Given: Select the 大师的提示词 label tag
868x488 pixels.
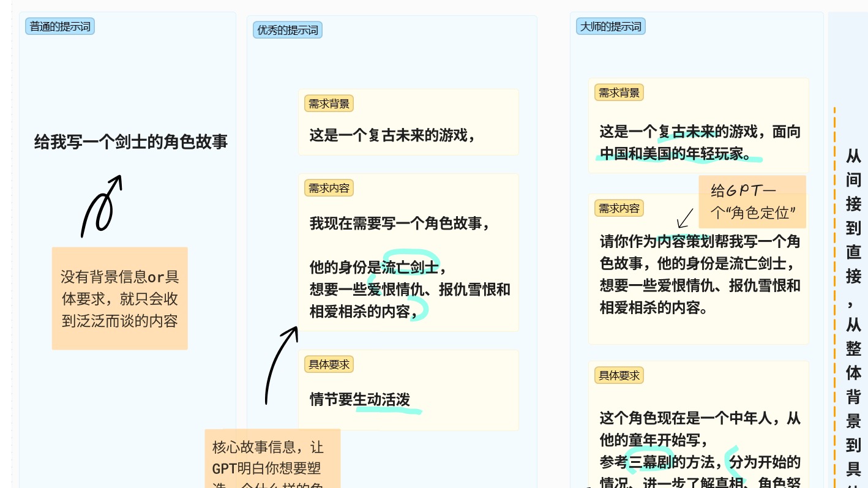Looking at the screenshot, I should (611, 26).
